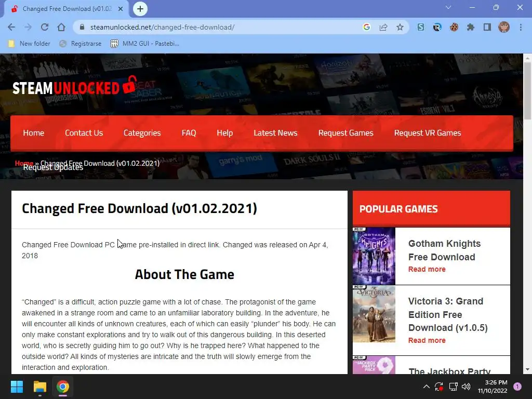Open the R extension icon in toolbar
The image size is (532, 399).
(437, 27)
